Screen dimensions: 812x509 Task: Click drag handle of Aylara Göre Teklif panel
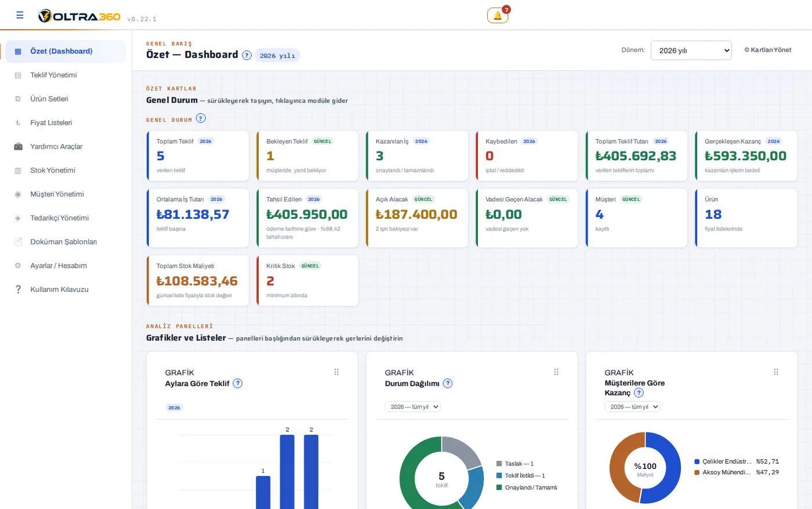click(336, 372)
